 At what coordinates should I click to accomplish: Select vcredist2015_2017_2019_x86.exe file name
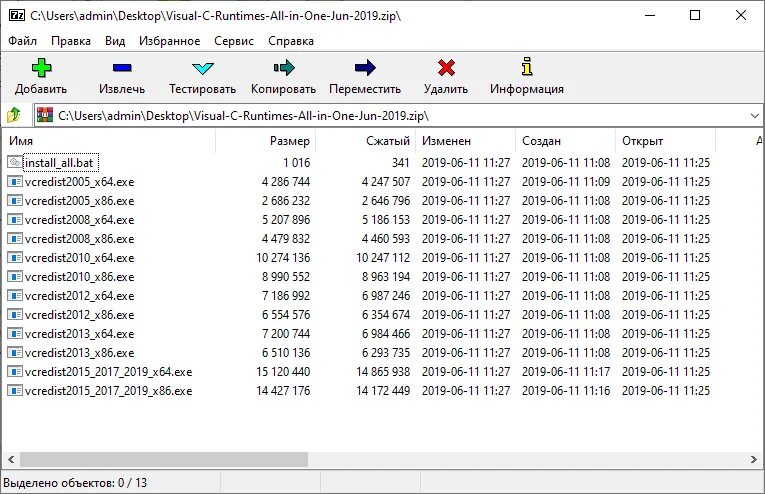(108, 391)
